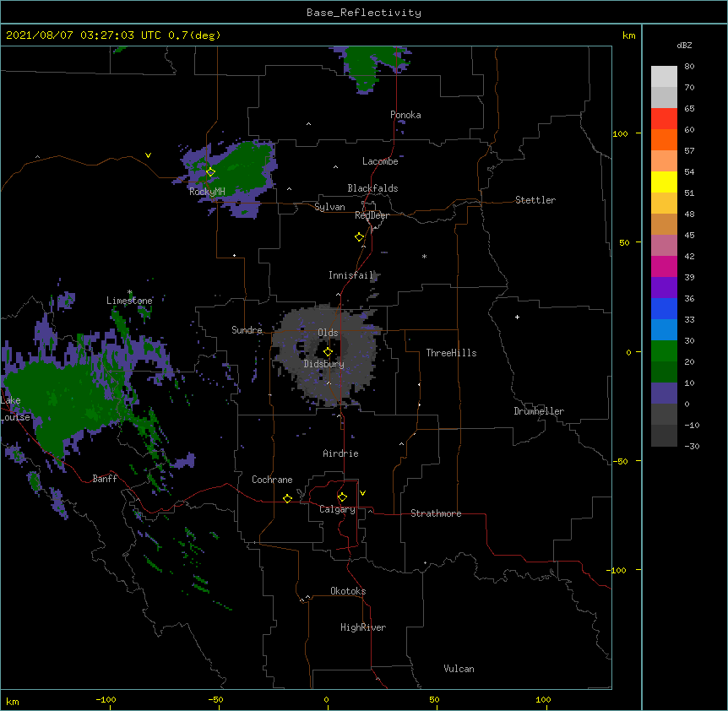Click the yellow diamond marker above Calgary
The image size is (728, 711).
[x=342, y=497]
